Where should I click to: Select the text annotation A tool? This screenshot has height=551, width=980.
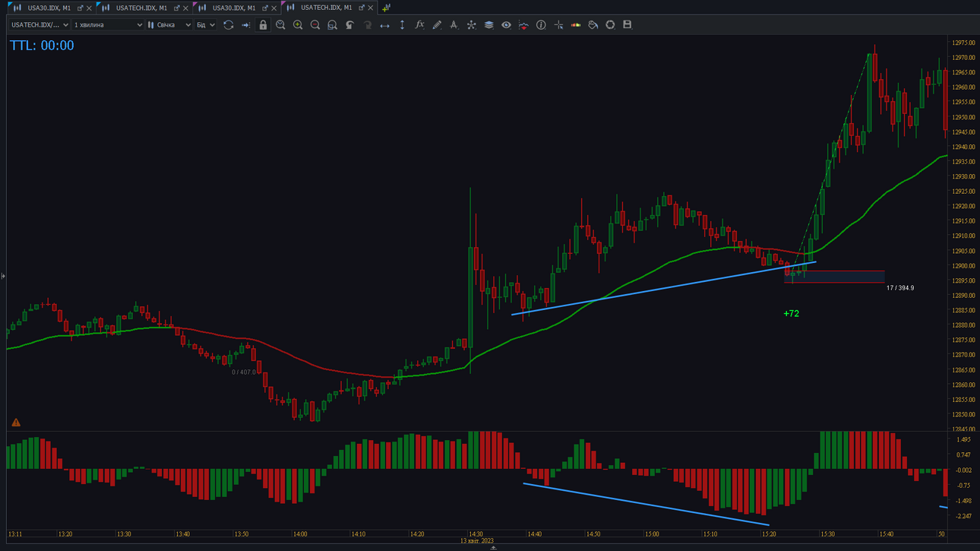pos(454,25)
